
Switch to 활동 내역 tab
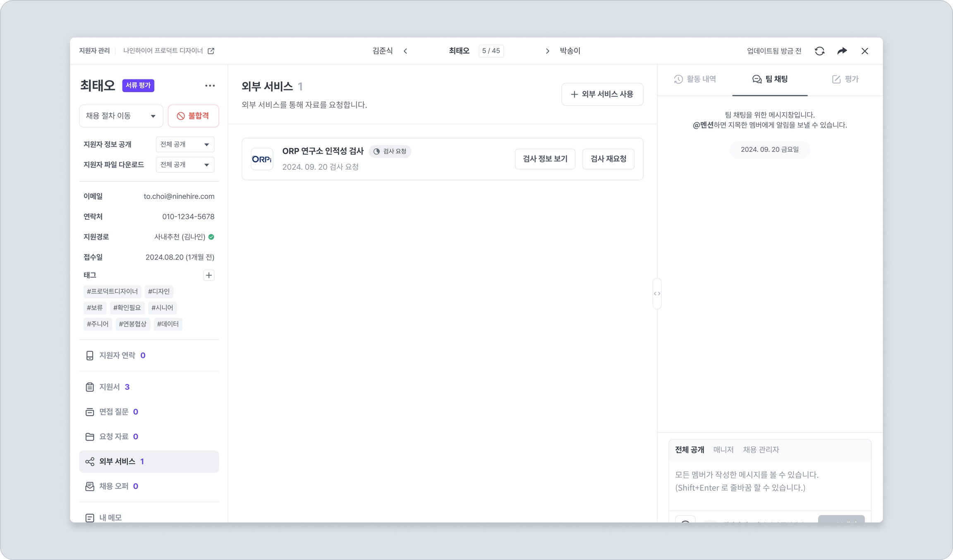(695, 79)
